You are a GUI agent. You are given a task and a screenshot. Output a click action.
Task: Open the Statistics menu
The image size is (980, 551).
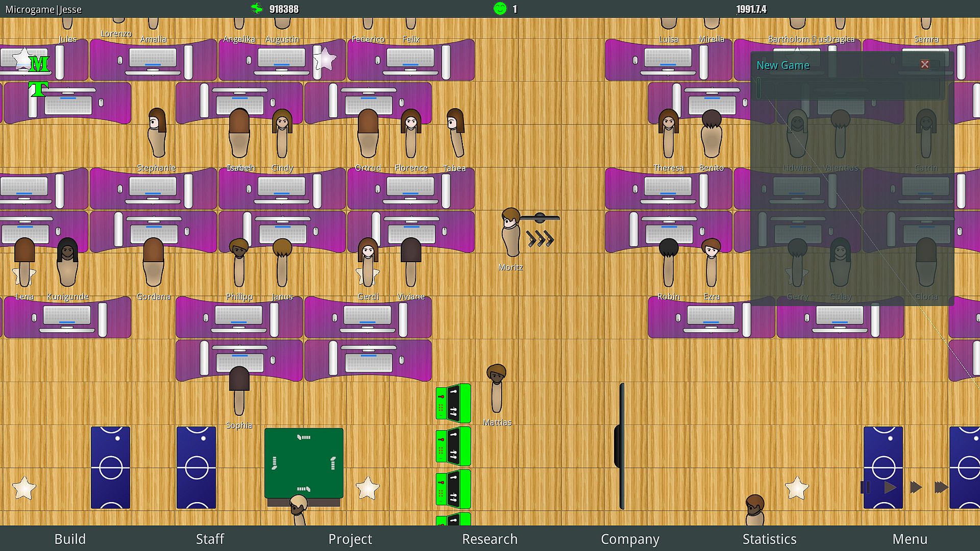click(x=769, y=539)
